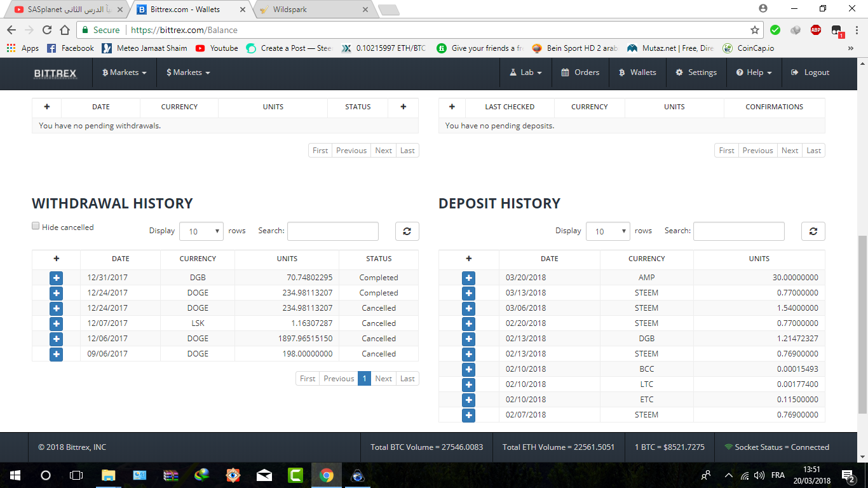This screenshot has width=868, height=488.
Task: Reload the page using the browser refresh icon
Action: 46,30
